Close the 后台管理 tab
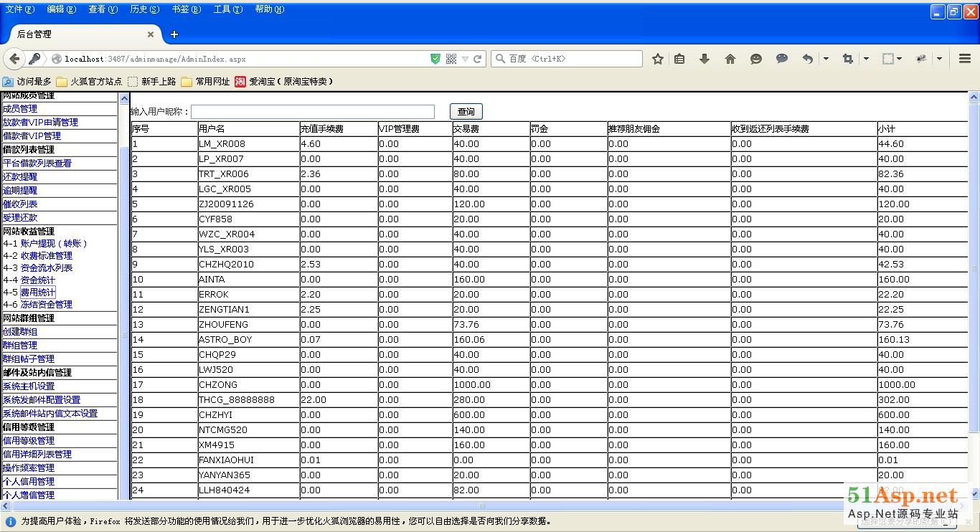 pyautogui.click(x=151, y=34)
